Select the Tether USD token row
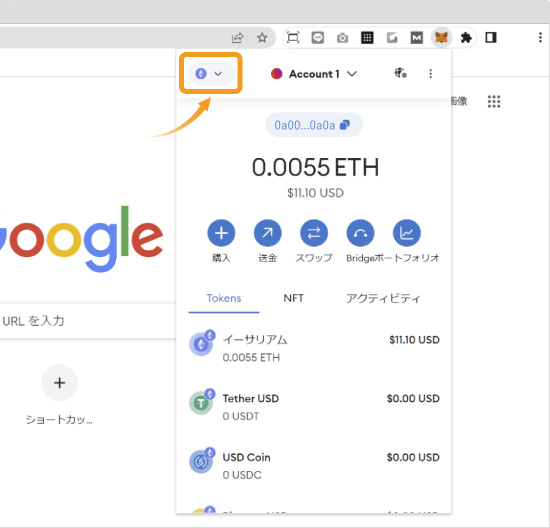Screen dimensions: 550x528 point(314,407)
